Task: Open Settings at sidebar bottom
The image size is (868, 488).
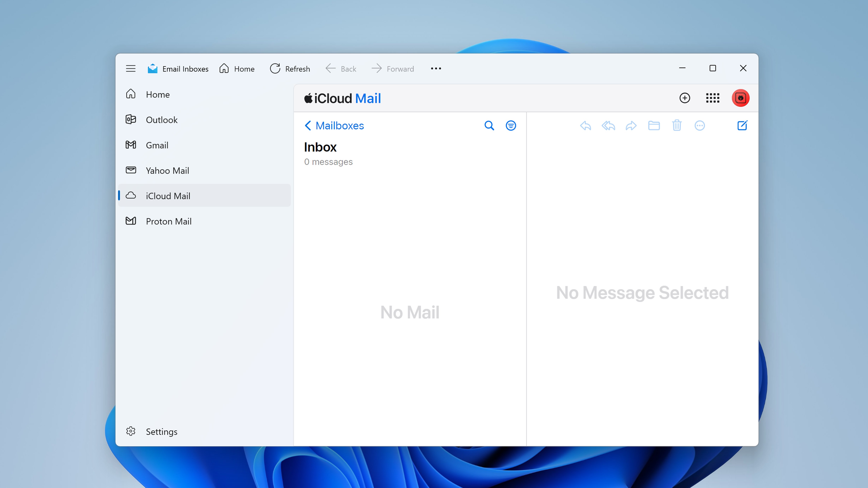Action: 161,431
